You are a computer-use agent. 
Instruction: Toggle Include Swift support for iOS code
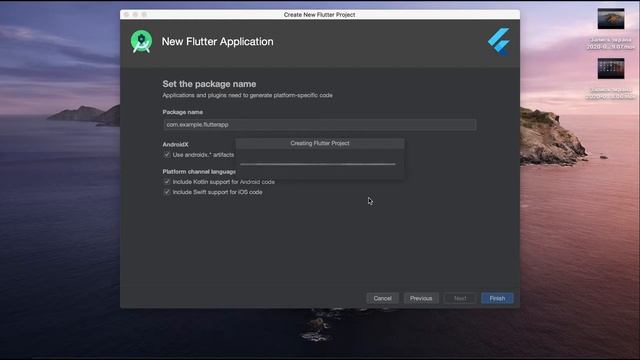click(x=167, y=192)
